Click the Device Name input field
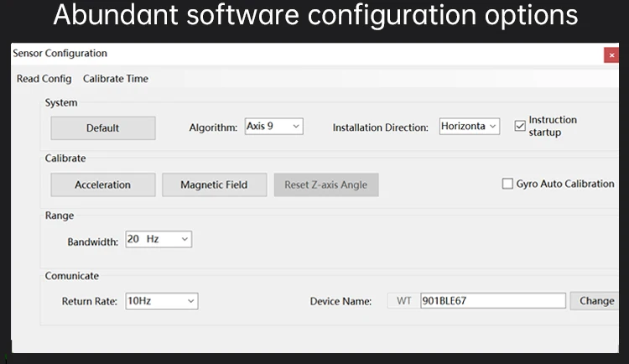Viewport: 629px width, 364px height. (x=493, y=300)
